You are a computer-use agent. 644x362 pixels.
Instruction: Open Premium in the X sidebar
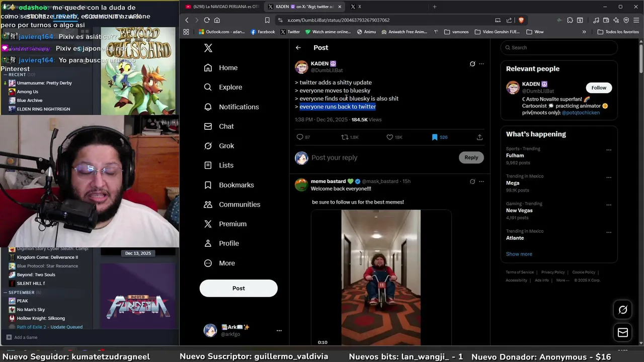(225, 224)
